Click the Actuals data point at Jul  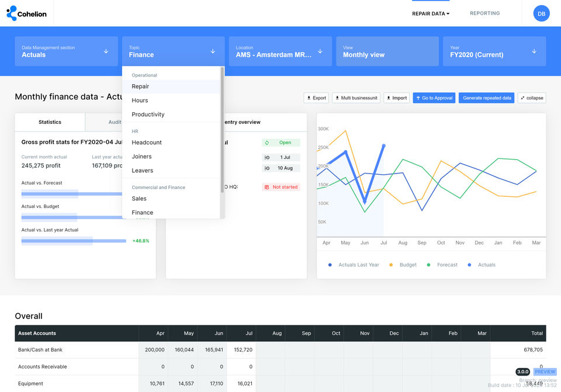(x=384, y=145)
